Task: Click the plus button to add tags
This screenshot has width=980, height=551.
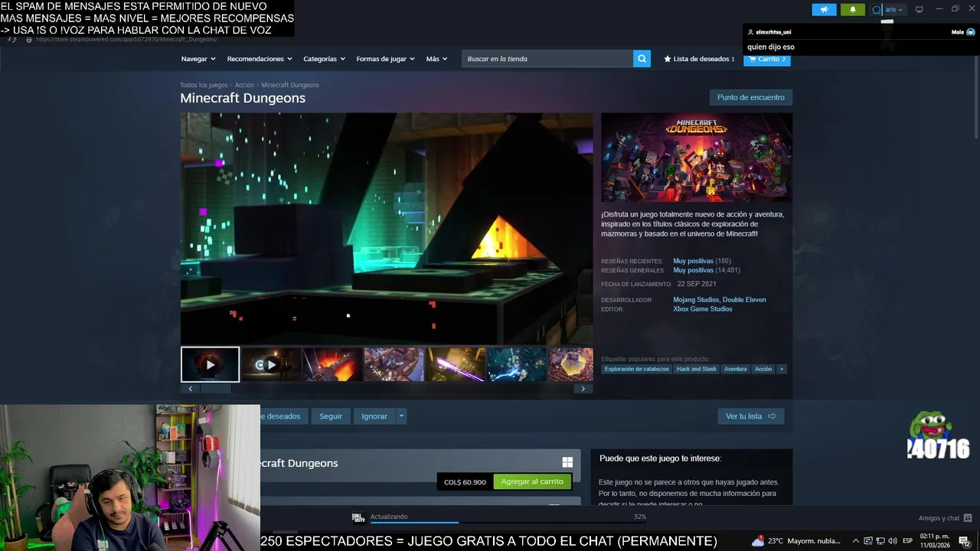Action: click(782, 369)
